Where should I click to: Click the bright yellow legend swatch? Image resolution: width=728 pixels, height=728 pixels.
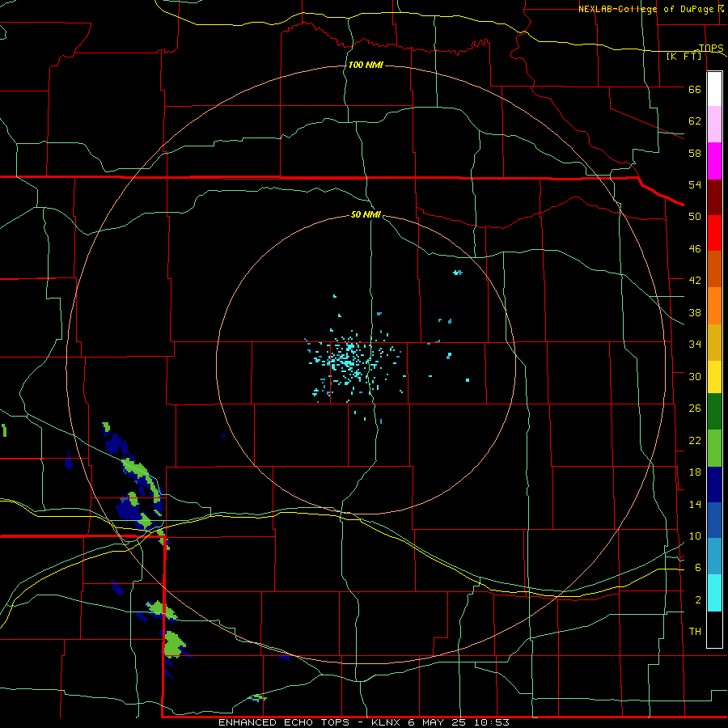pyautogui.click(x=714, y=377)
